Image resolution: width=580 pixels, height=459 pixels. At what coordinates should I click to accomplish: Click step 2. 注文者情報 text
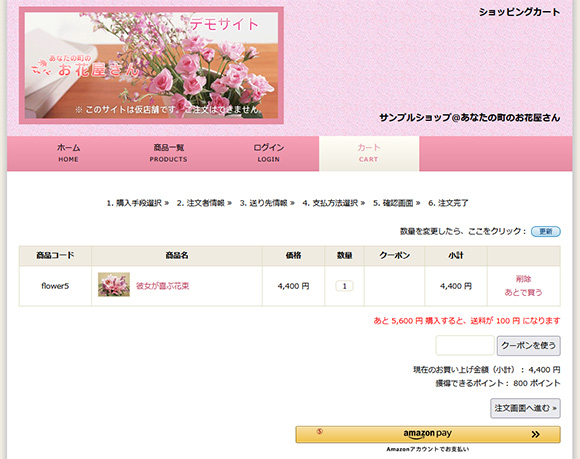pyautogui.click(x=200, y=203)
